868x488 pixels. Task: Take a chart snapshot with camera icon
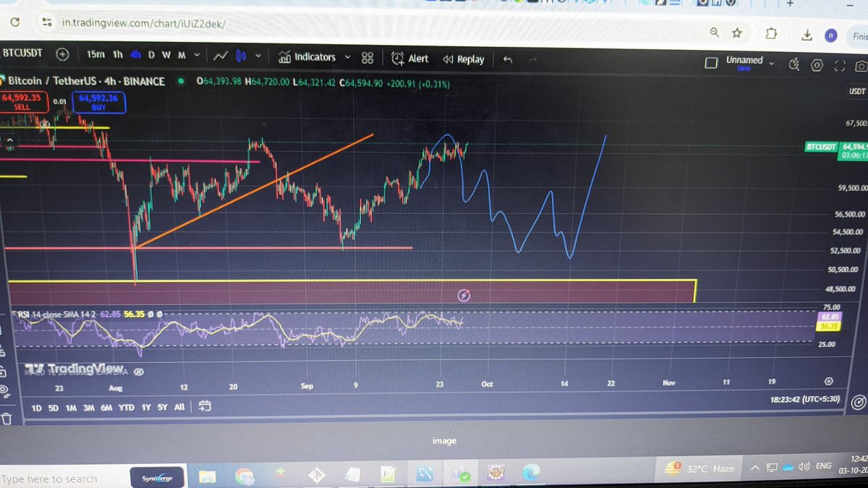pos(861,67)
